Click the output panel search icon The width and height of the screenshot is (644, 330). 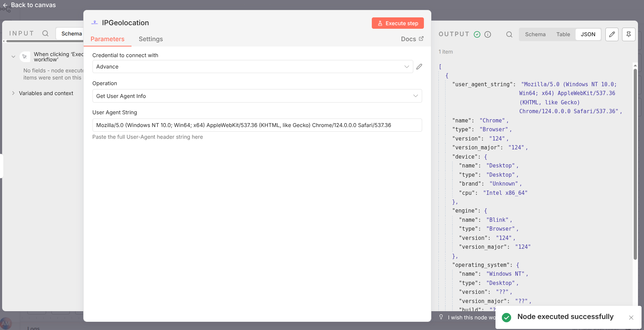pos(509,34)
